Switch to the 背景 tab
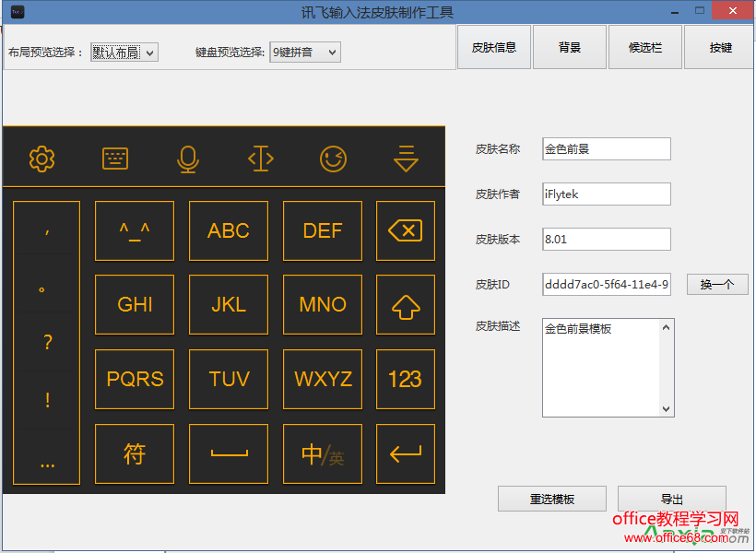756x553 pixels. coord(569,46)
